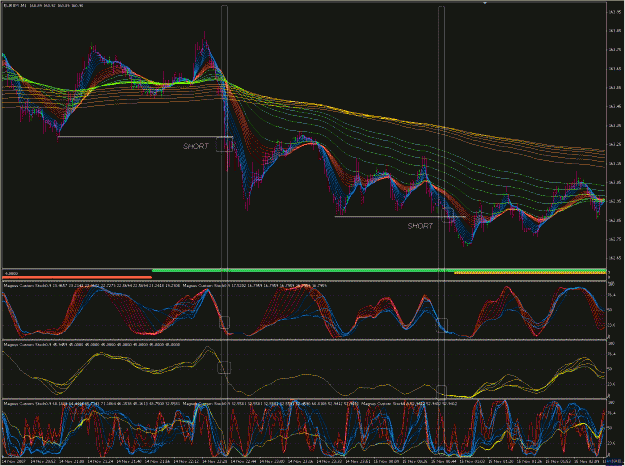Select the chart shift triangle marker on the top edge
Screen dimensions: 625x466
[485, 3]
